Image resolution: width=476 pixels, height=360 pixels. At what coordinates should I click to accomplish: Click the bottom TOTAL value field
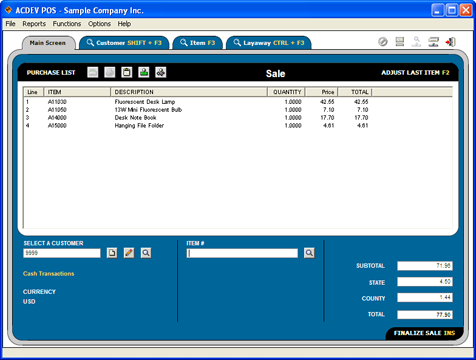tap(425, 314)
